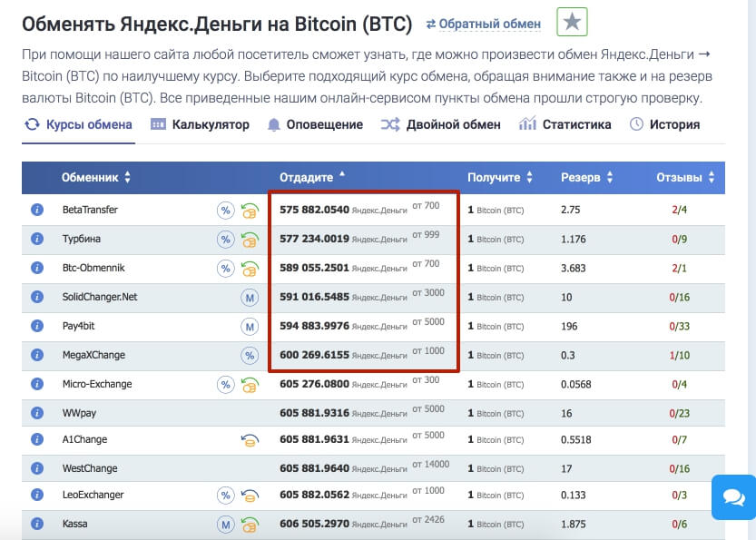756x540 pixels.
Task: Click M badge in SolidChanger.Net row
Action: pos(250,298)
